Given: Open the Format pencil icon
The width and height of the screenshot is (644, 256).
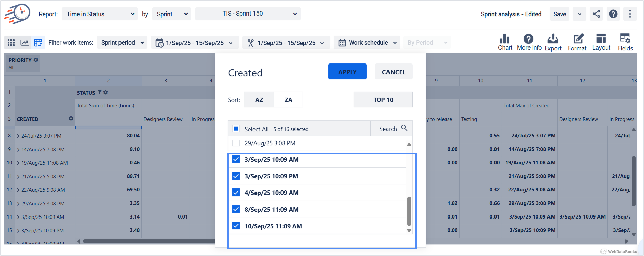Looking at the screenshot, I should coord(578,39).
